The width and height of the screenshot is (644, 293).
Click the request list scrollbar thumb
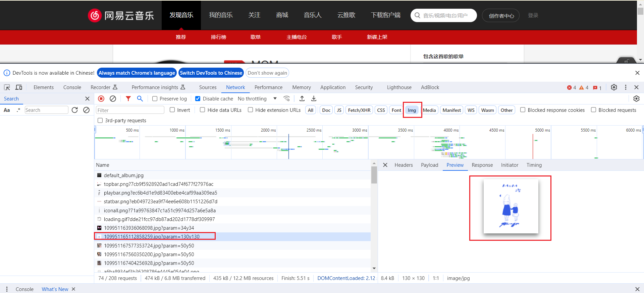[x=374, y=175]
